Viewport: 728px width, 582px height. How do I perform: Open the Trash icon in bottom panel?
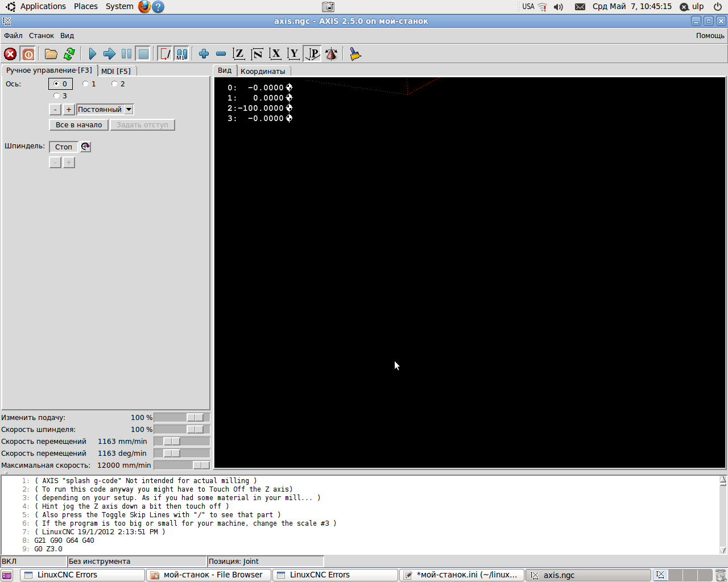tap(721, 575)
